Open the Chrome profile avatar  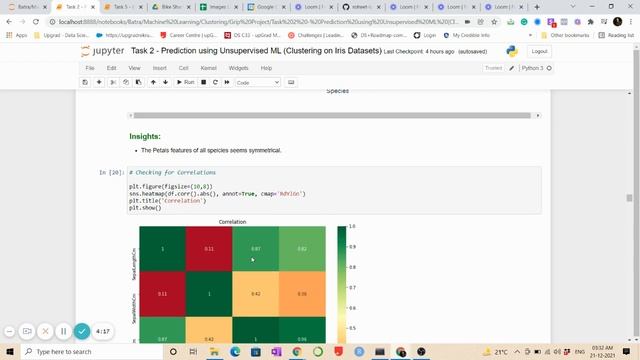618,22
